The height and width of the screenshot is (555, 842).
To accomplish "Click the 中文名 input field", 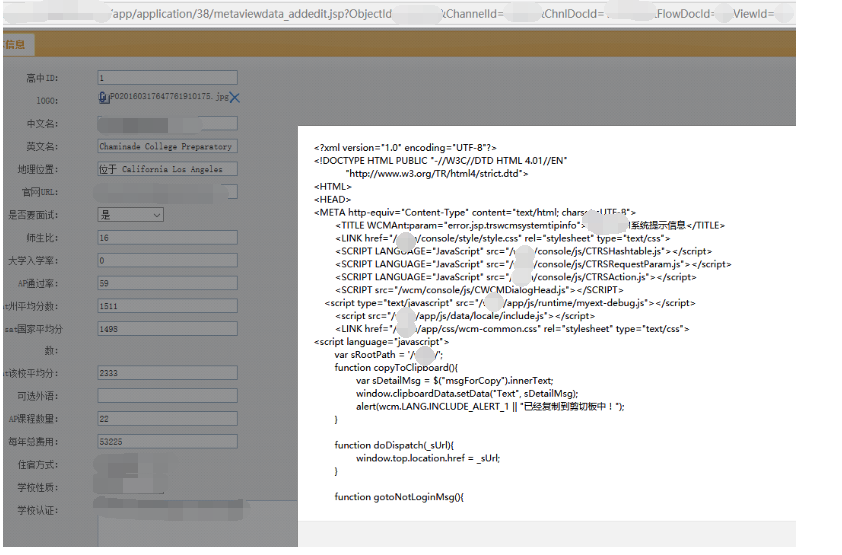I will point(168,124).
